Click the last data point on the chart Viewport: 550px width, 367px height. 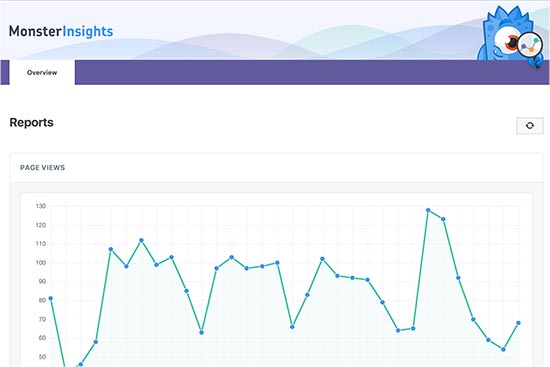pos(518,323)
